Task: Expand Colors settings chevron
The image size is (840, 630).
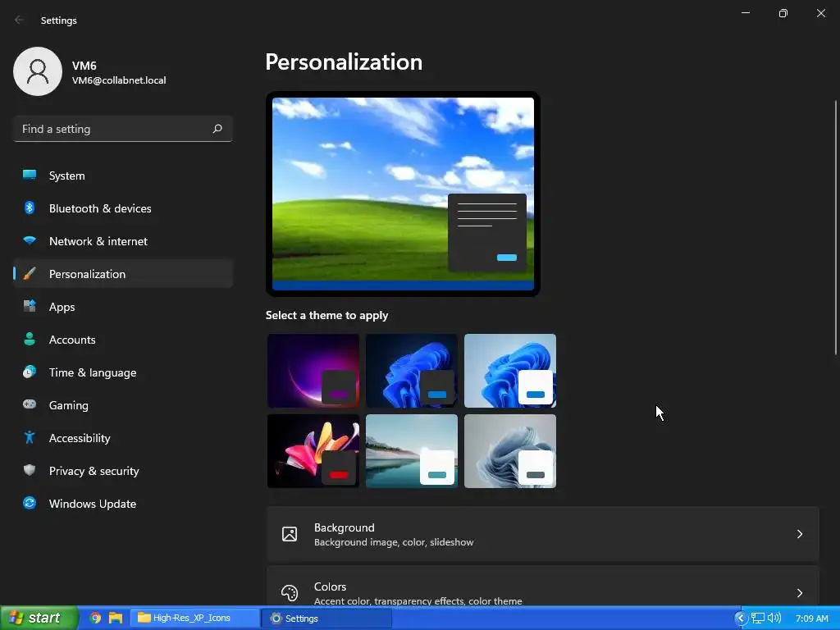Action: pyautogui.click(x=799, y=593)
